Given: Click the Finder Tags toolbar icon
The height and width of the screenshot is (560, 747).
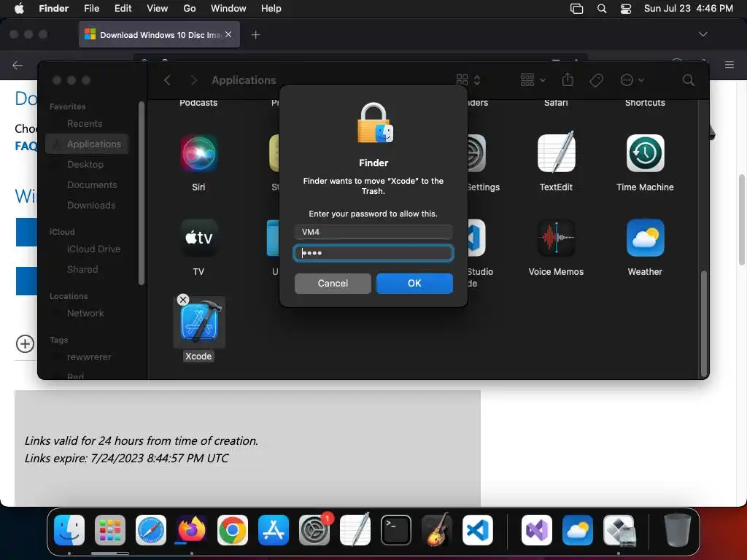Looking at the screenshot, I should pos(596,80).
